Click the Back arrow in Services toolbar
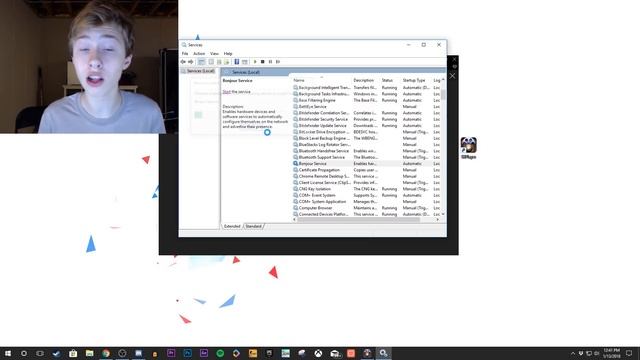This screenshot has height=360, width=640. point(183,62)
